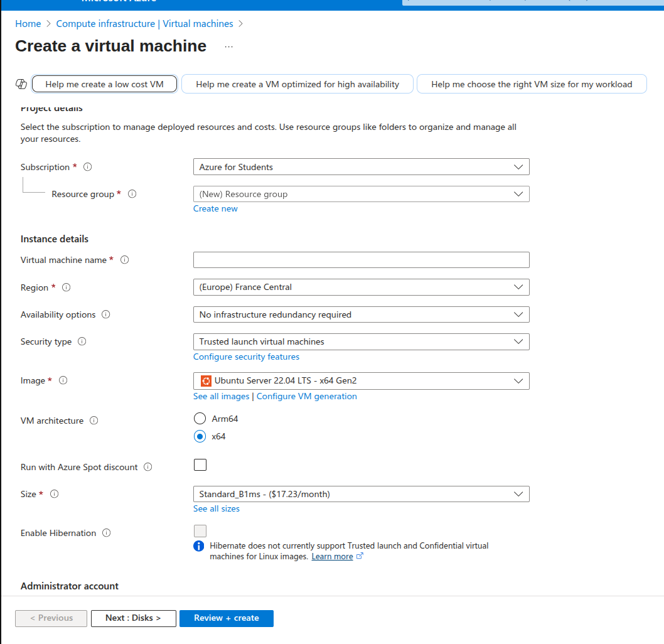Click the Copilot icon beside suggestion buttons
This screenshot has height=644, width=664.
pyautogui.click(x=21, y=84)
